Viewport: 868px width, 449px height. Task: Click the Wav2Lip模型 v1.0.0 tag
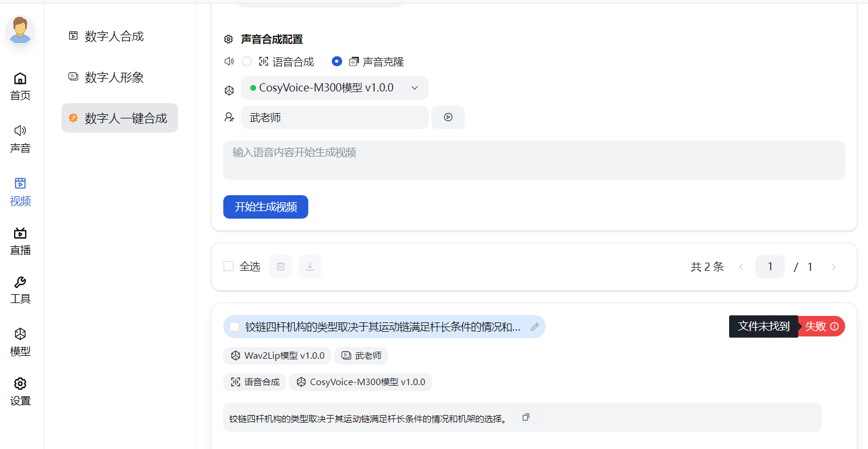277,356
